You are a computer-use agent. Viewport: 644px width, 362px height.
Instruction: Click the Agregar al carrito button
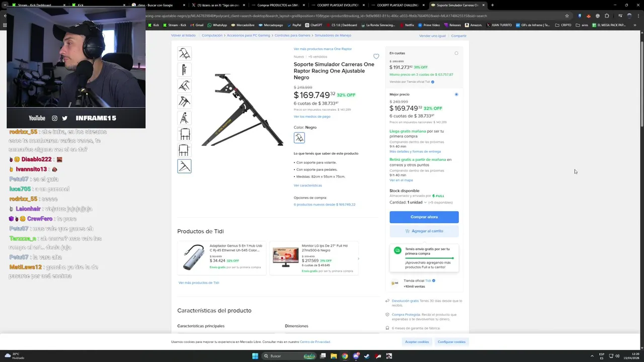[424, 231]
